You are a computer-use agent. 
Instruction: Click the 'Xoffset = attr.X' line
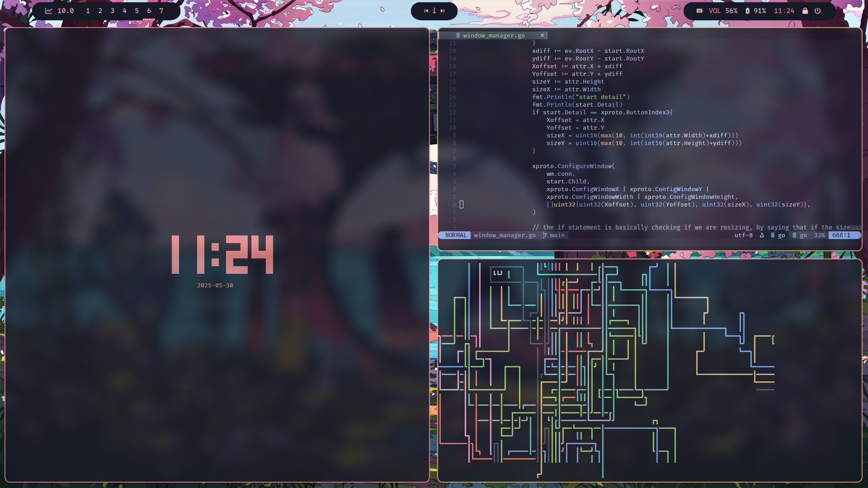[x=575, y=120]
